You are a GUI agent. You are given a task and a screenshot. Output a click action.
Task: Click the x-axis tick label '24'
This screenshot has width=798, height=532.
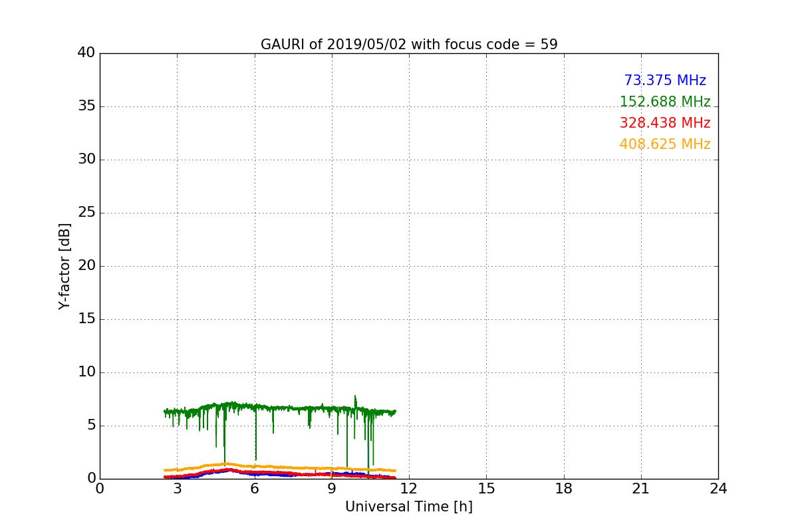pos(718,489)
